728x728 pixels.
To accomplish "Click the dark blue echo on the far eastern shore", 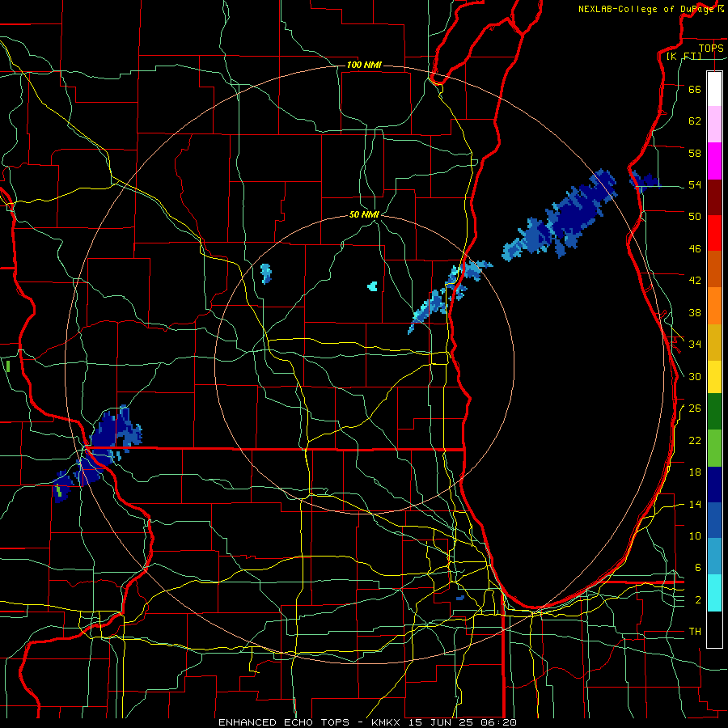I will coord(644,181).
